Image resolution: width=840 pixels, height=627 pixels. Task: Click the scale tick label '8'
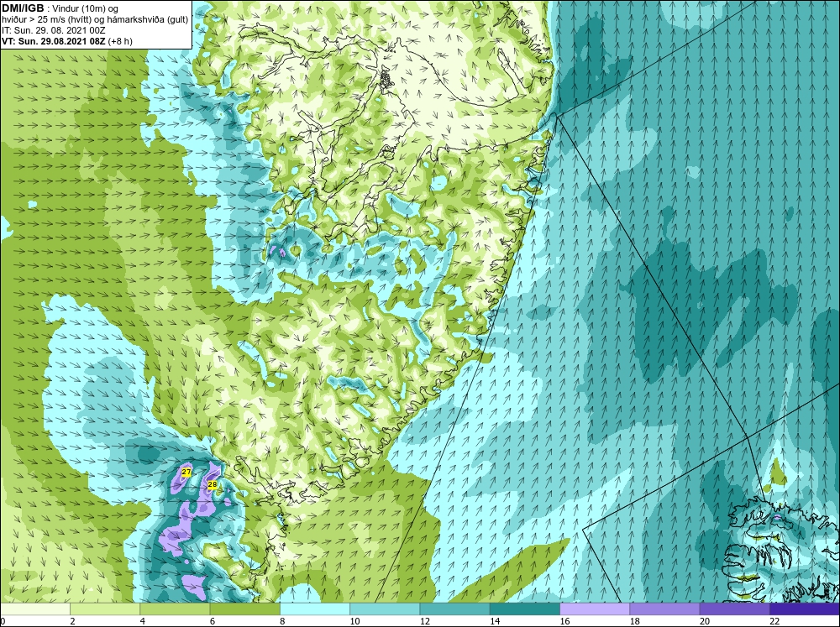282,621
